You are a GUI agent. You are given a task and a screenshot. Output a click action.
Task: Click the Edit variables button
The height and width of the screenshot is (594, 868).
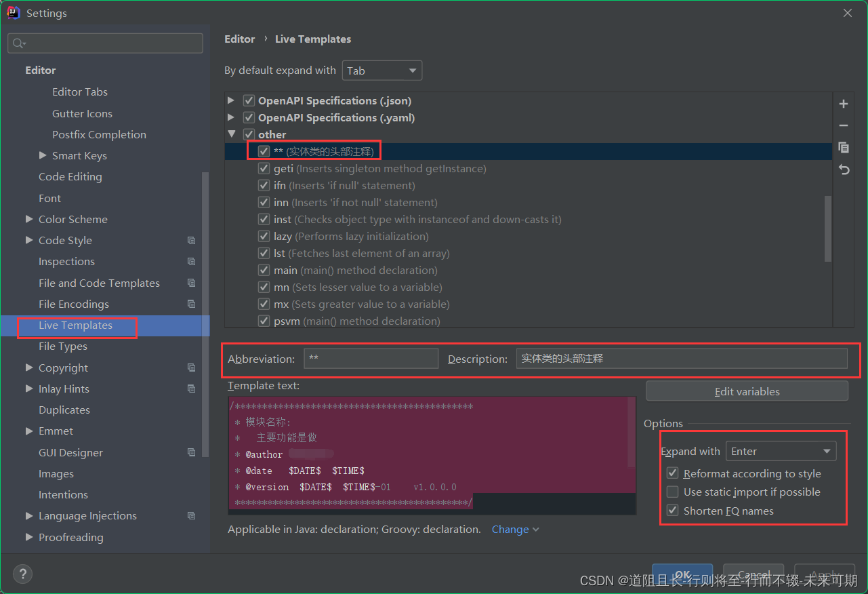coord(747,391)
